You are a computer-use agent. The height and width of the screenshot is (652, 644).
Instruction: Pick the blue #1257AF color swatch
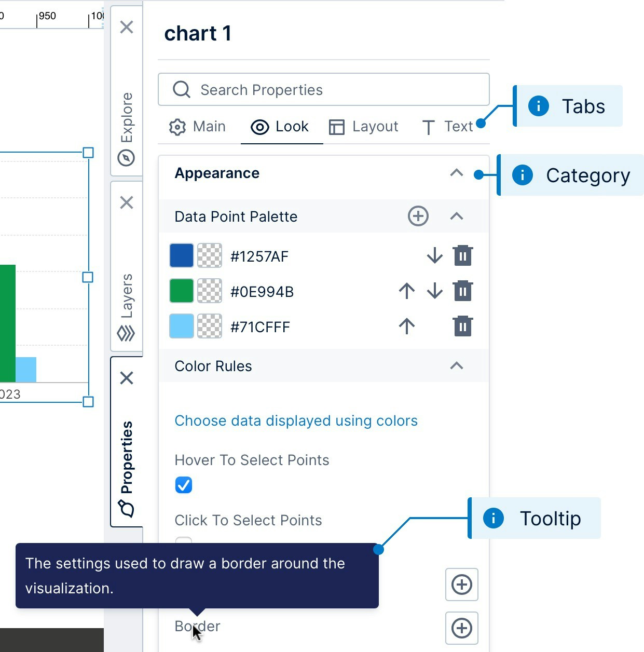pos(182,255)
